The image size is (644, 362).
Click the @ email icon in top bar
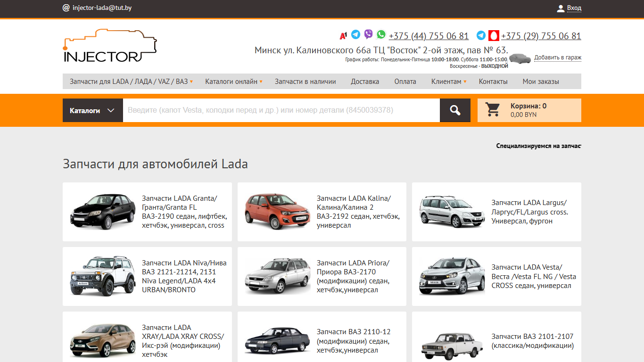pos(66,8)
